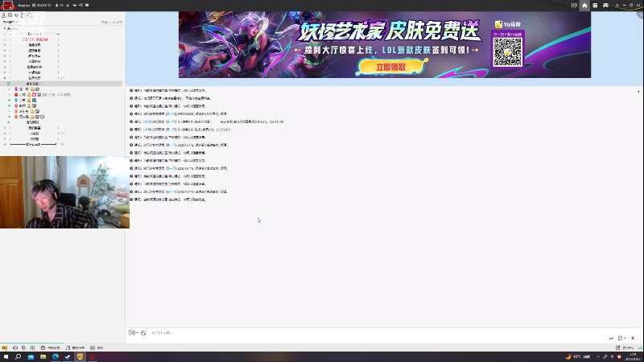The image size is (644, 362).
Task: Click the video record icon left of home
Action: coord(574,6)
